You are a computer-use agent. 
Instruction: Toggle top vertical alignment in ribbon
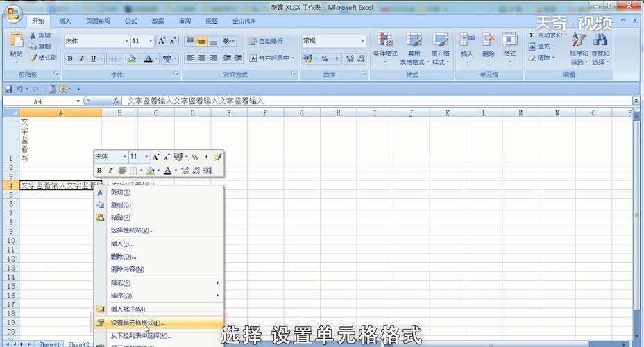point(190,41)
